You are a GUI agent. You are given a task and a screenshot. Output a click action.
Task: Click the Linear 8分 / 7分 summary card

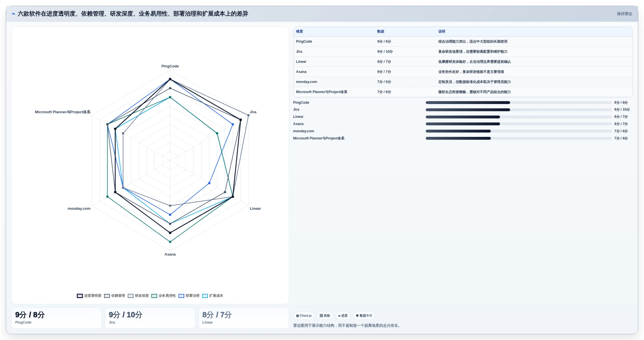tap(244, 318)
